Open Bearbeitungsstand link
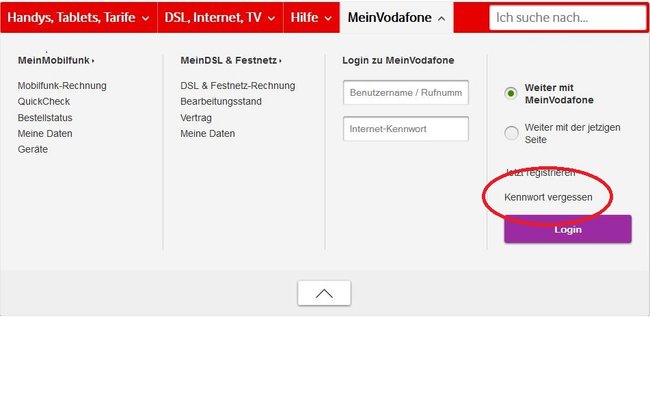Screen dimensions: 650x414 pos(221,102)
